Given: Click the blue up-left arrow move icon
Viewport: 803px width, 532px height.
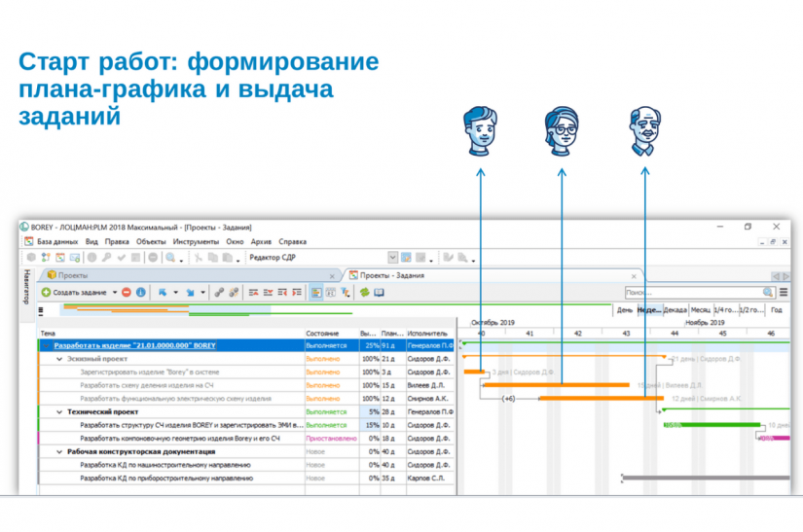Looking at the screenshot, I should click(163, 292).
